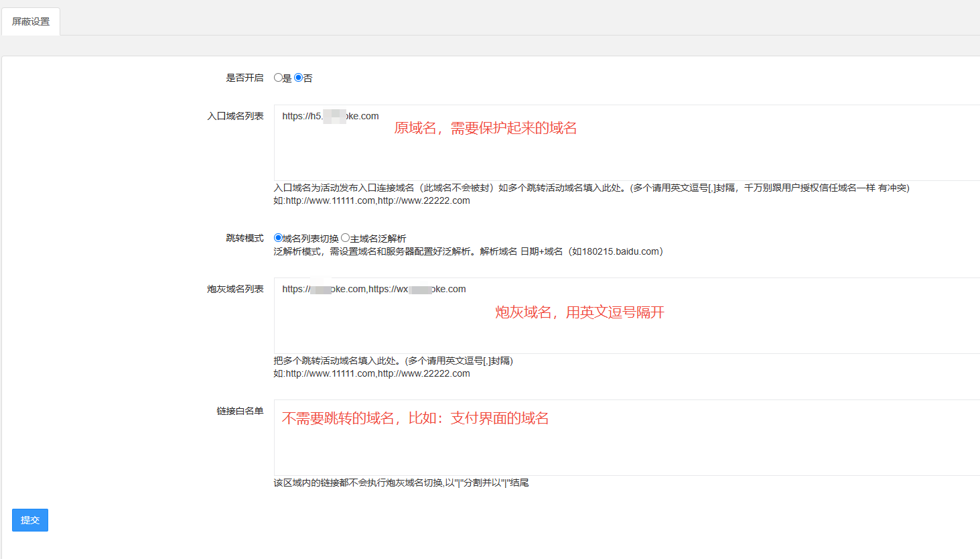Screen dimensions: 980x559
Task: Click the 泛解析模式 help text
Action: [468, 251]
